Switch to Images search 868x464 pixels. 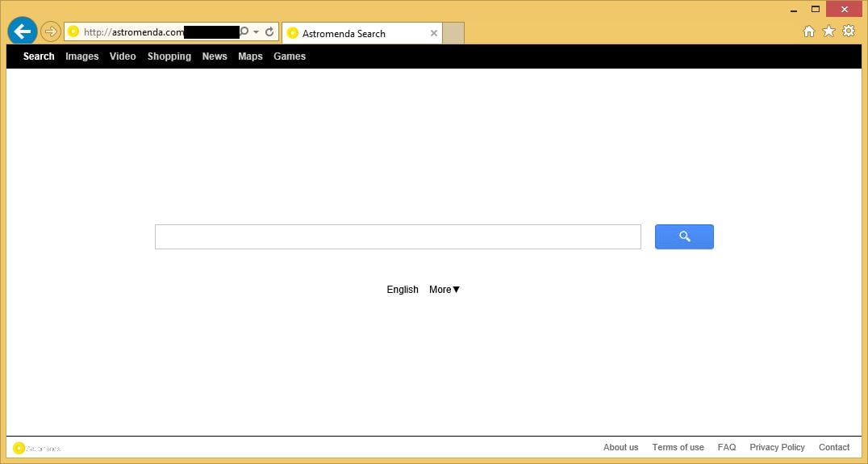click(x=82, y=56)
